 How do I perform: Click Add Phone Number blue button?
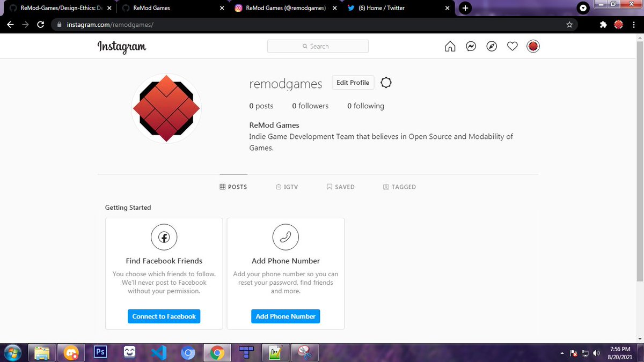pos(286,316)
